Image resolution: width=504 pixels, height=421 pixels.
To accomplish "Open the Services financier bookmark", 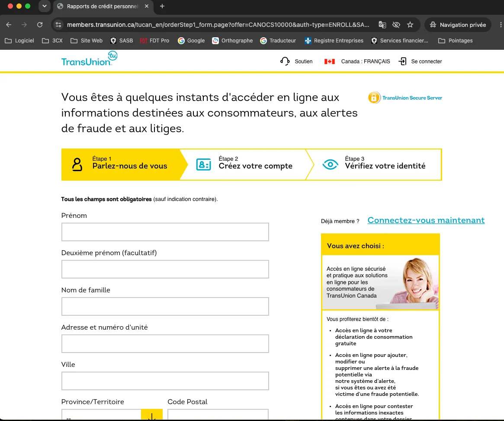I will pos(400,41).
